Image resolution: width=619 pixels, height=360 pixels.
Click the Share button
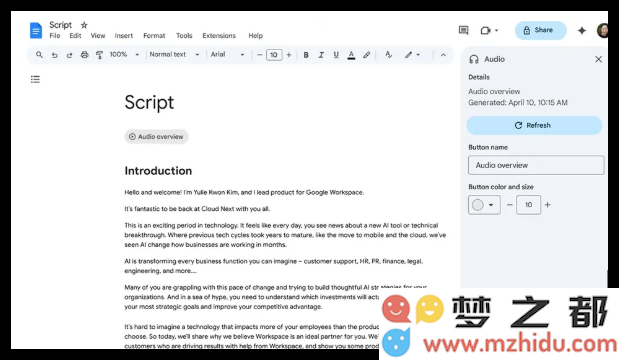pos(540,30)
